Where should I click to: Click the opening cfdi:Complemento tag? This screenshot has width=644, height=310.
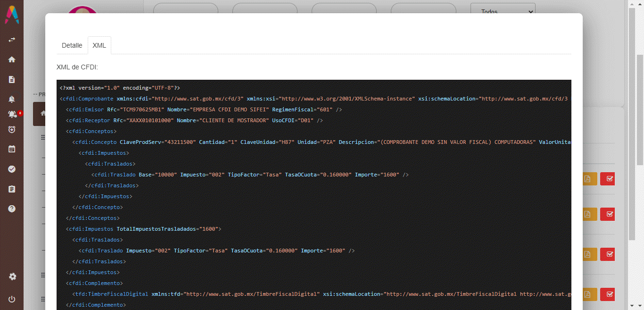(x=95, y=283)
